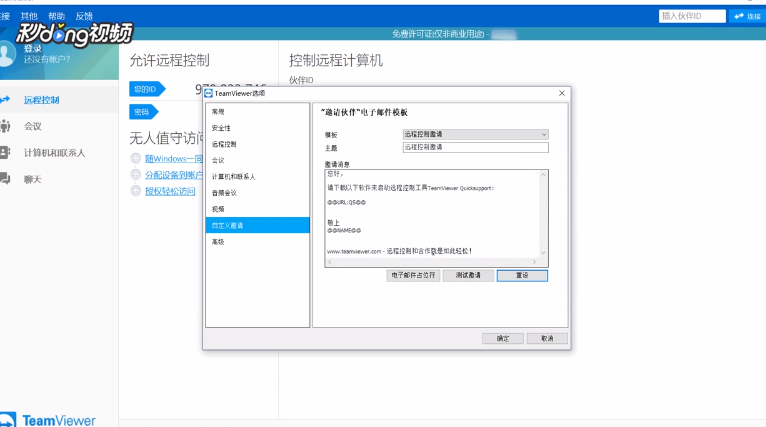766x427 pixels.
Task: Open the 分配设备到帐户 link
Action: click(x=173, y=175)
